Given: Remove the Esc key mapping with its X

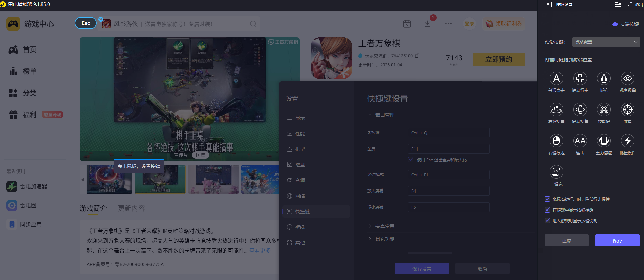Looking at the screenshot, I should click(x=101, y=19).
